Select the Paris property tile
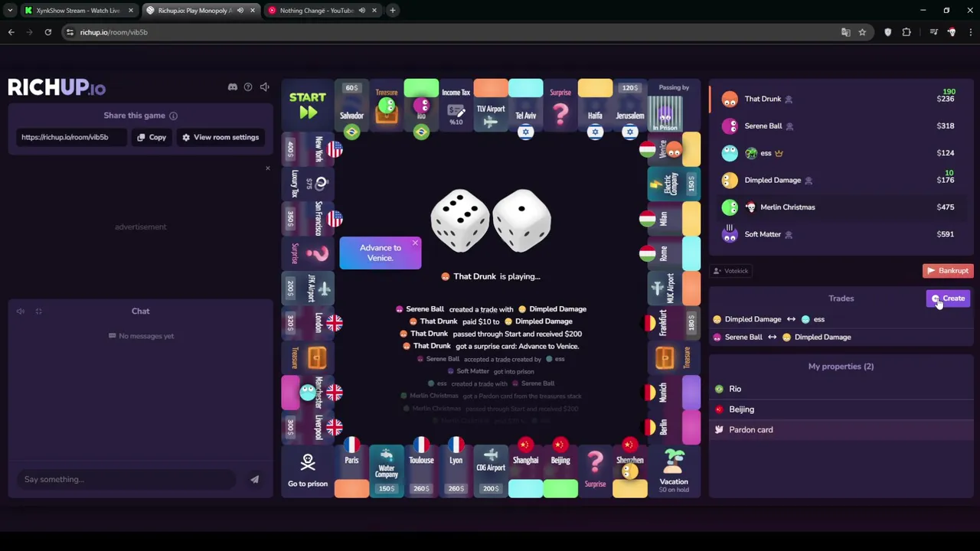Viewport: 980px width, 551px height. pyautogui.click(x=351, y=471)
